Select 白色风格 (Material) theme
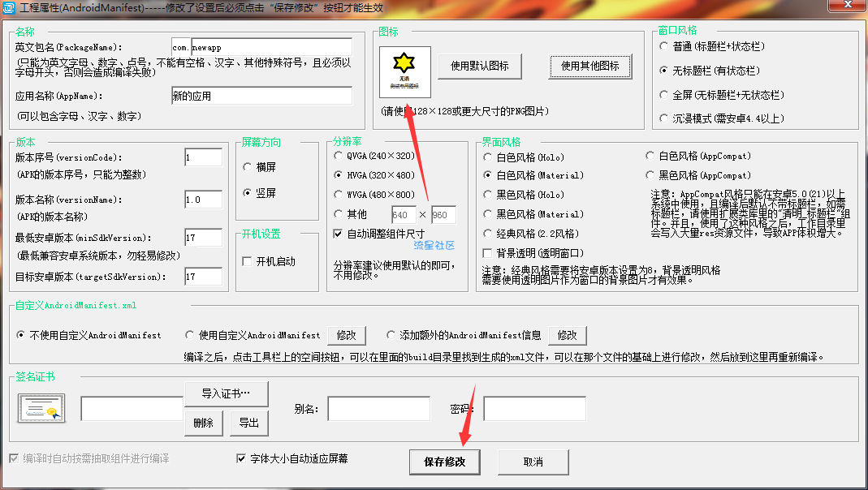 (x=533, y=175)
